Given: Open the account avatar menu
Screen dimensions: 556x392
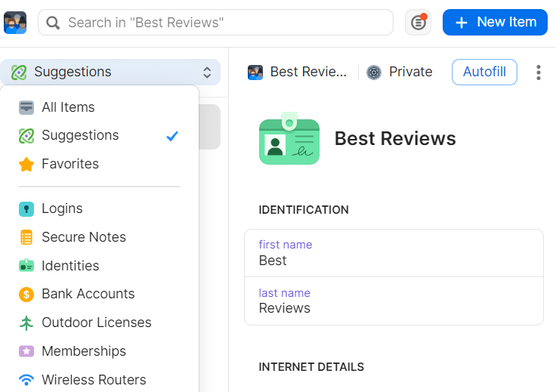Looking at the screenshot, I should click(15, 23).
